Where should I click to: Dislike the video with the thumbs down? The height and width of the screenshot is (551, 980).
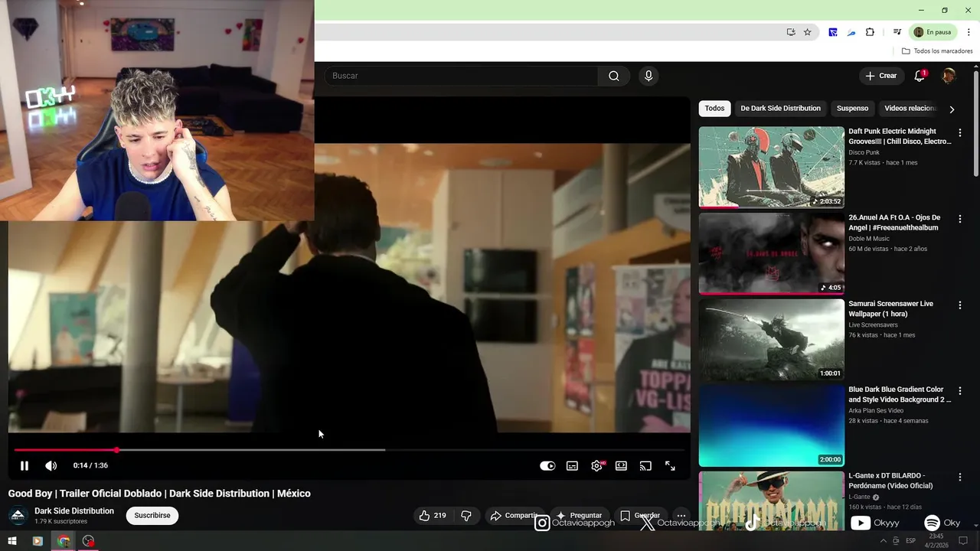point(466,516)
